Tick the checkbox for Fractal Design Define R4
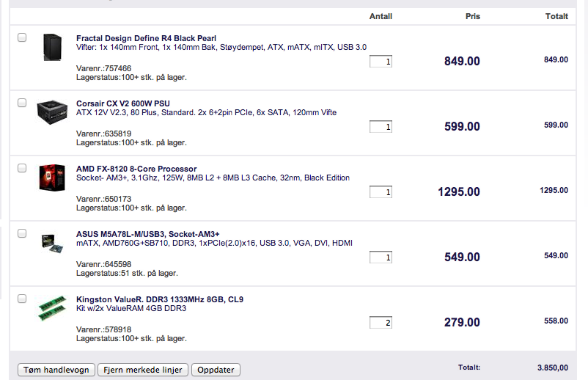Screen dimensions: 588x380 pos(22,37)
